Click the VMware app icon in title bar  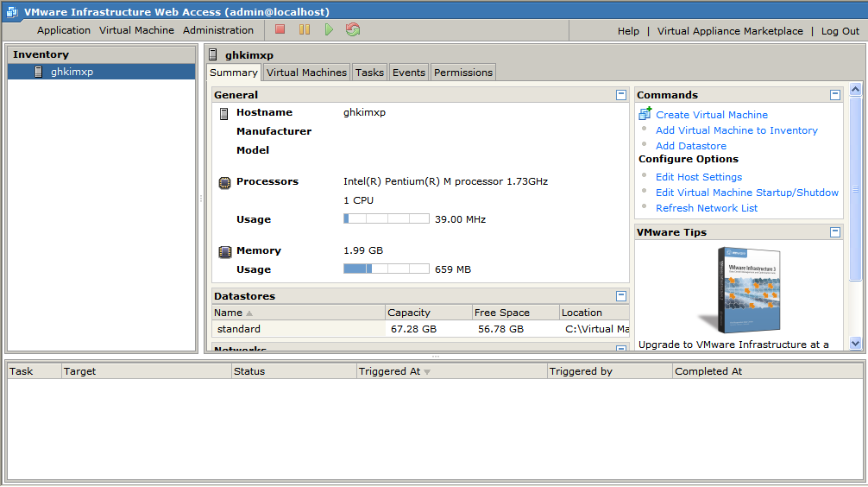coord(12,11)
